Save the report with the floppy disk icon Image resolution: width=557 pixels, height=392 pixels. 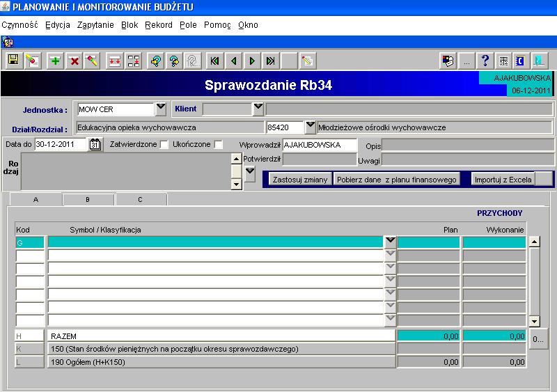[x=13, y=61]
